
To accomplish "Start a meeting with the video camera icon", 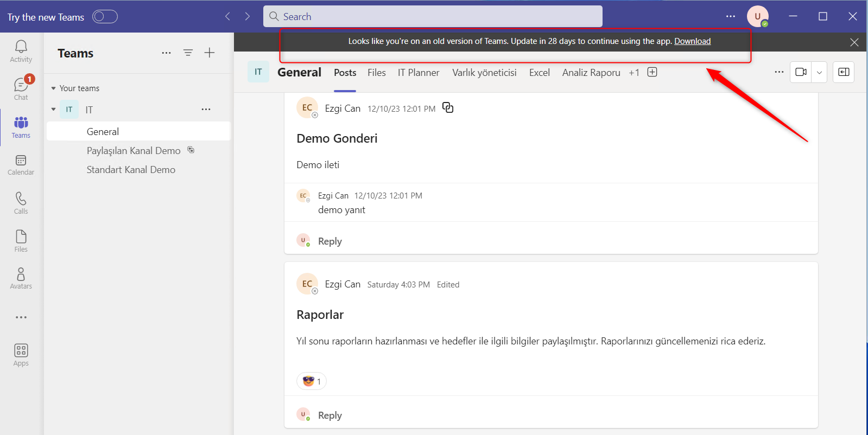I will (x=801, y=72).
